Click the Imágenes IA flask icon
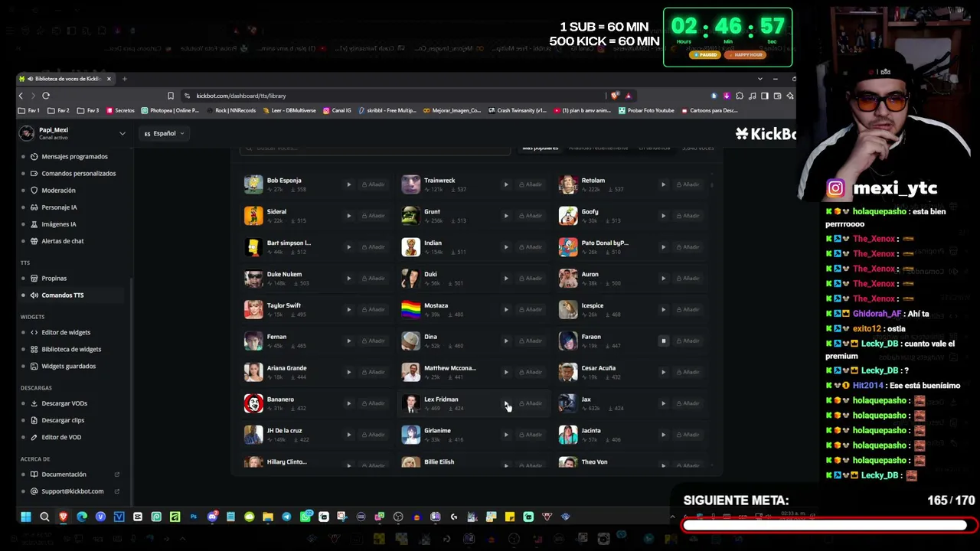 (34, 224)
